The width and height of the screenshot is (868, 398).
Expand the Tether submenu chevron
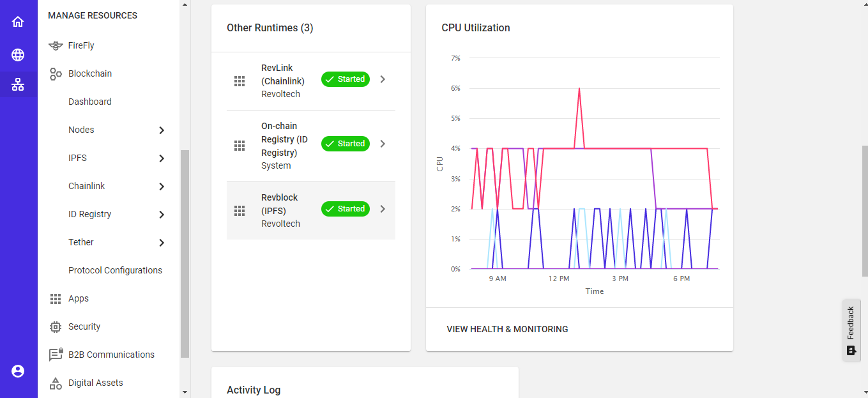(162, 243)
